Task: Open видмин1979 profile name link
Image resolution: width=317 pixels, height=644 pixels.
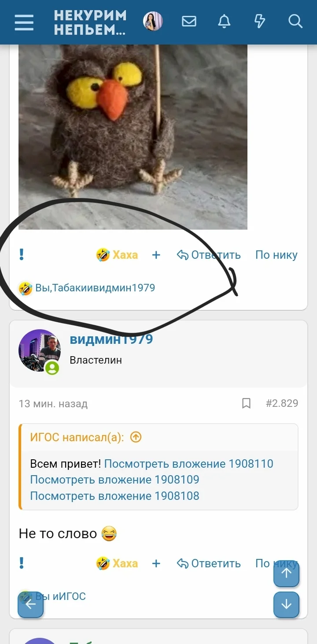Action: click(x=111, y=339)
